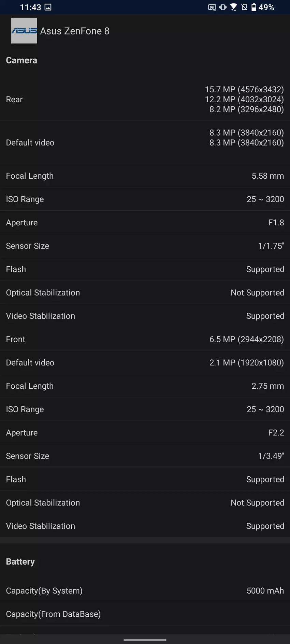Tap the Rear camera resolutions row
Viewport: 290px width, 644px height.
[145, 99]
